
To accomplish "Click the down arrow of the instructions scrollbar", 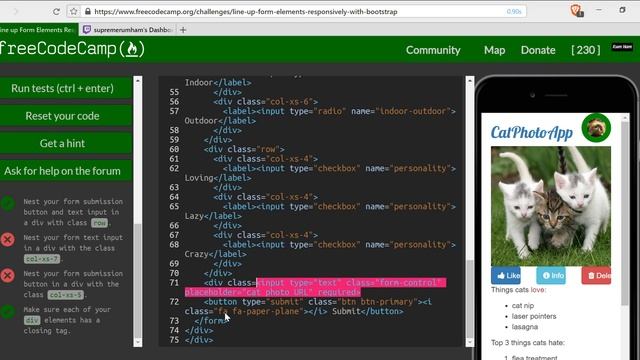I will pos(138,342).
